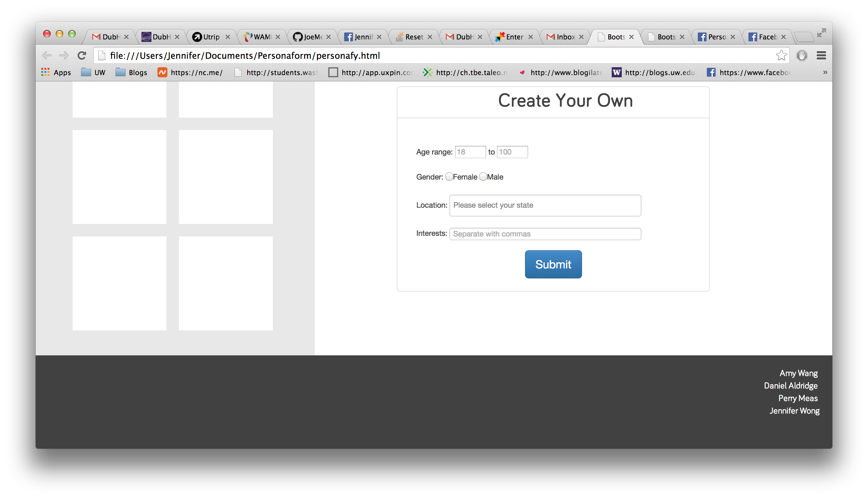The width and height of the screenshot is (868, 498).
Task: Expand the bookmarks overflow chevron
Action: pyautogui.click(x=825, y=72)
